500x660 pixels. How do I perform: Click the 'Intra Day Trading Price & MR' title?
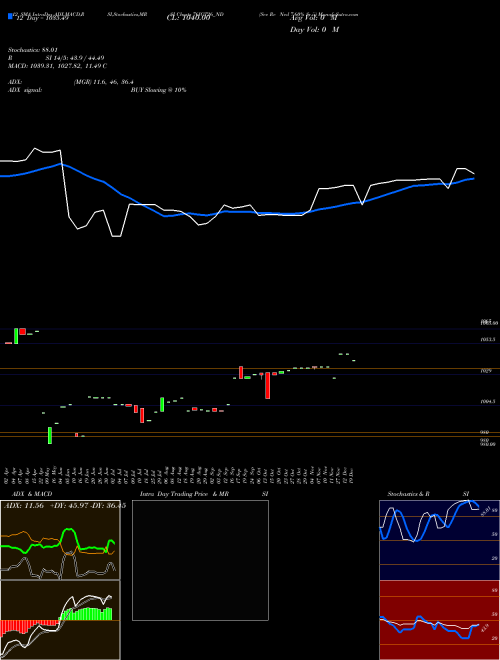[x=184, y=494]
